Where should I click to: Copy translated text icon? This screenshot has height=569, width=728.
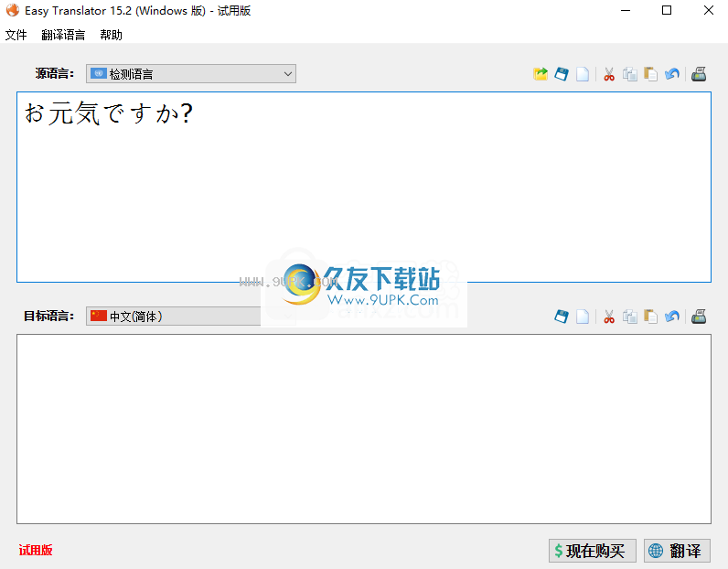point(630,317)
